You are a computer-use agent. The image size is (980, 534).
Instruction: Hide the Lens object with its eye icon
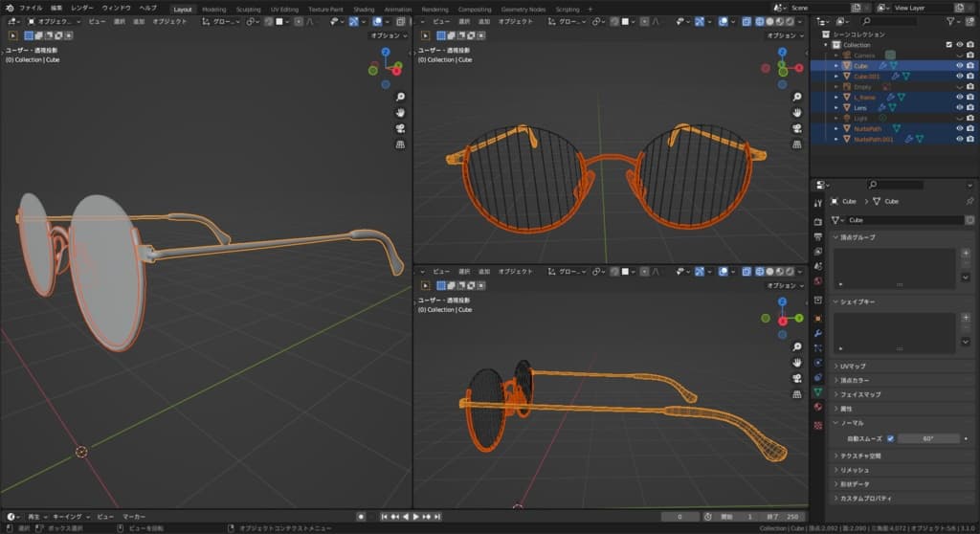pos(959,108)
